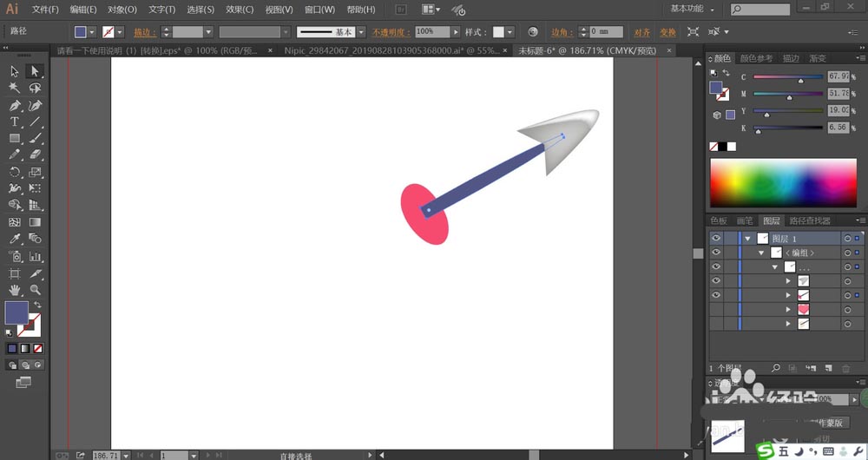The image size is (868, 460).
Task: Open the 基本 brush definition dropdown
Action: coord(361,32)
